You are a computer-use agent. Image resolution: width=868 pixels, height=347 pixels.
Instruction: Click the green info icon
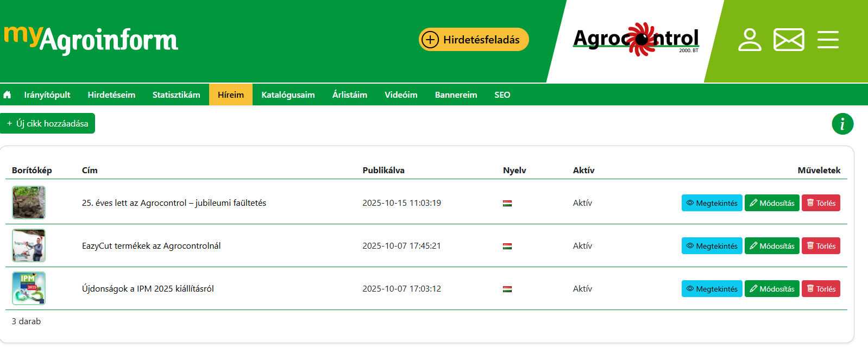click(842, 124)
